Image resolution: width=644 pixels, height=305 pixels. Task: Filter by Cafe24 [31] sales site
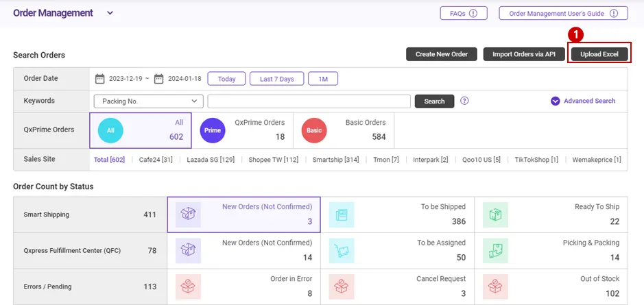click(x=156, y=160)
